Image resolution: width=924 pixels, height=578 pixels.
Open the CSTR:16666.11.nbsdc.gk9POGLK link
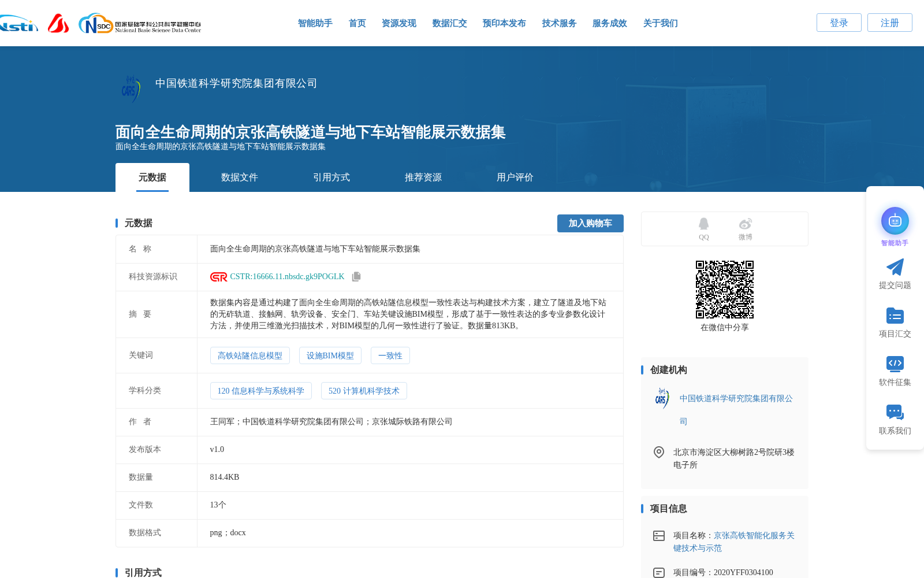point(287,277)
